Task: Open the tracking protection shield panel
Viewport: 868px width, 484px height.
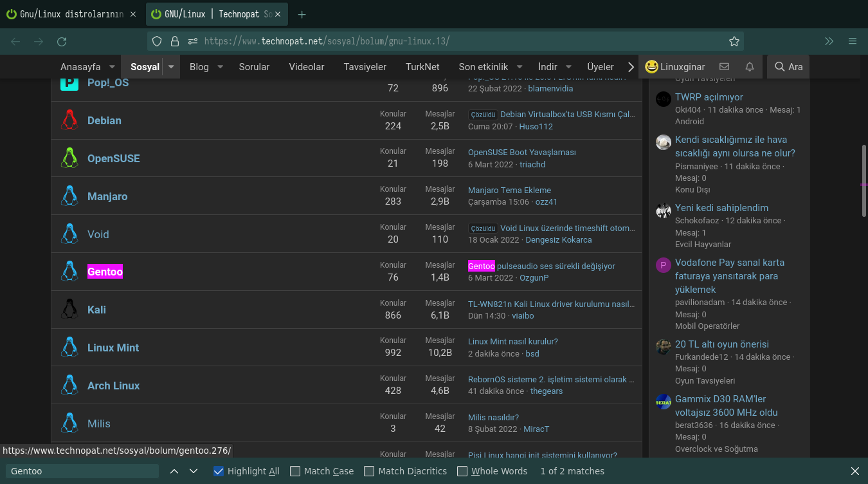Action: [157, 41]
